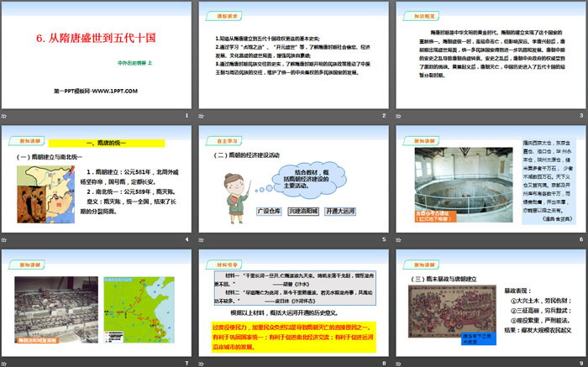Click the Sui dynasty map image on slide 4
The image size is (588, 367).
point(45,194)
